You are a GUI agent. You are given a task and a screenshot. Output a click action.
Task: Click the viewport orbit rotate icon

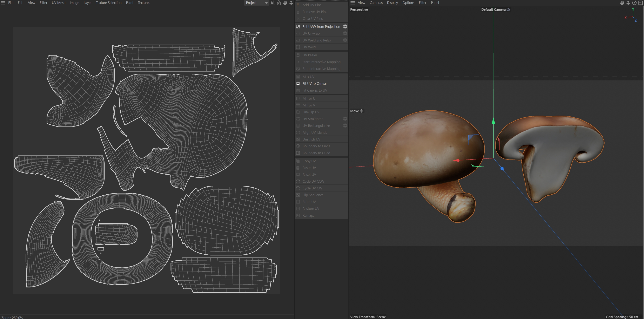(x=634, y=3)
